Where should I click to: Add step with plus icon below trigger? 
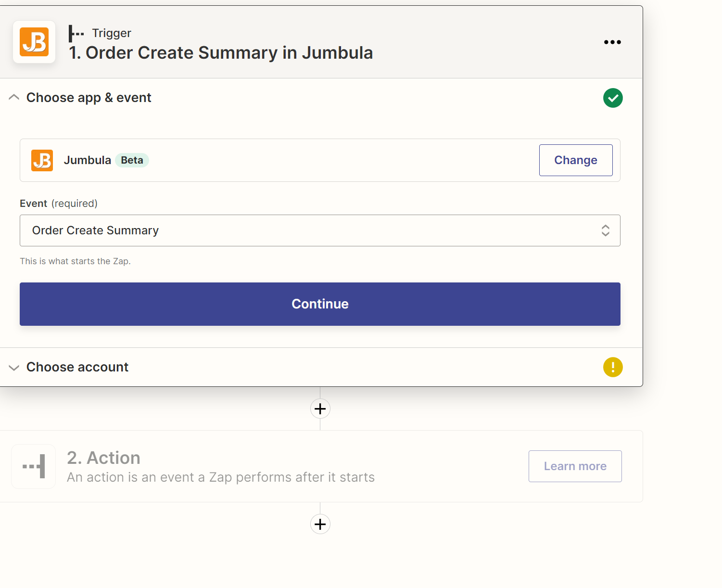pos(320,409)
